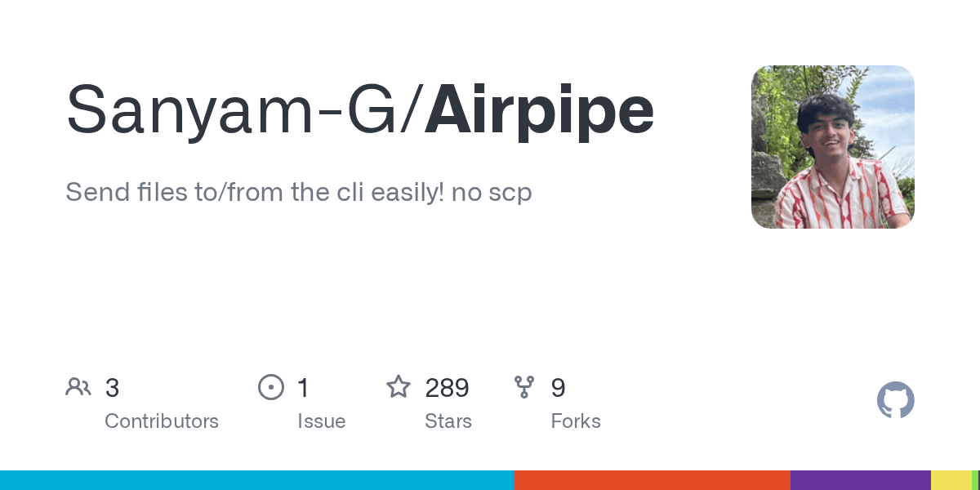Select the 1 issue count

pos(303,388)
